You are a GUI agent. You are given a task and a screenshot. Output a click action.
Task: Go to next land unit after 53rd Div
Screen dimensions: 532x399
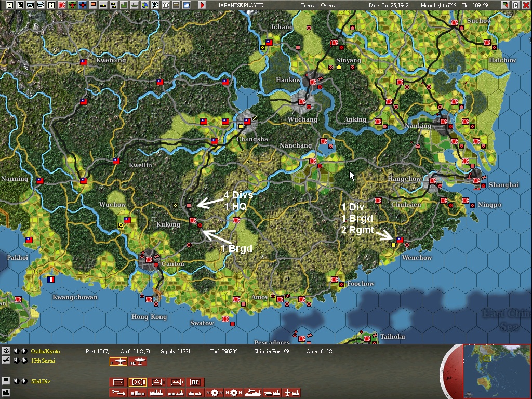[24, 381]
